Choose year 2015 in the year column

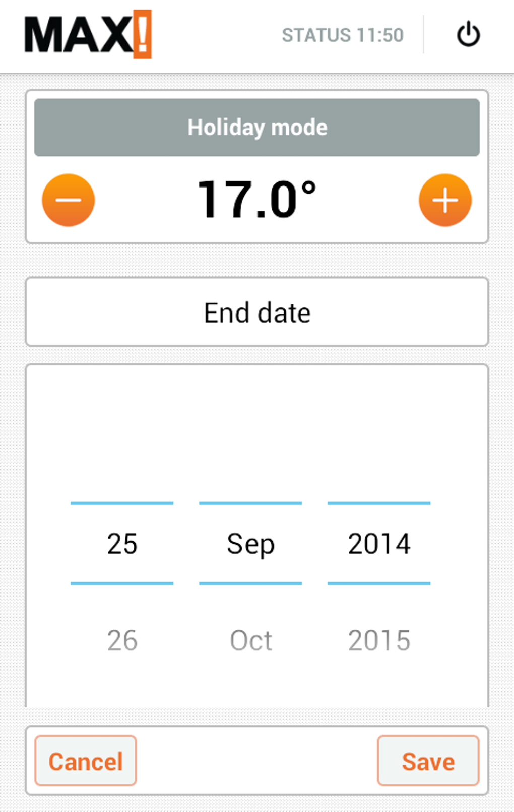[x=379, y=640]
